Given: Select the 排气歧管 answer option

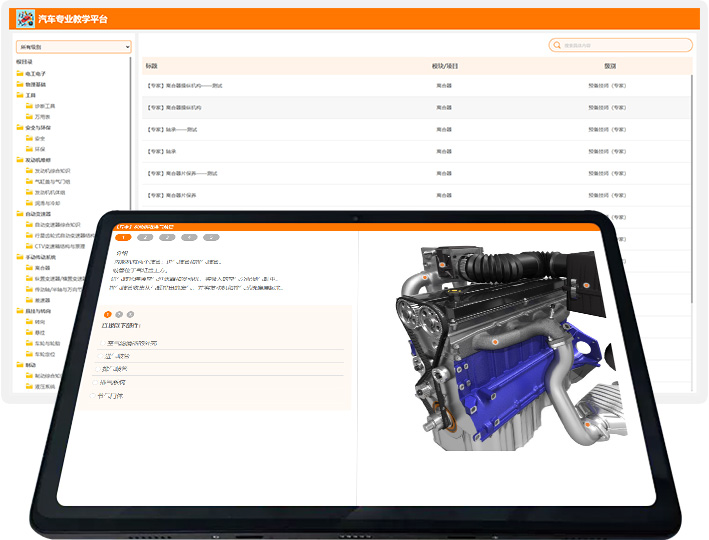Looking at the screenshot, I should pyautogui.click(x=98, y=369).
